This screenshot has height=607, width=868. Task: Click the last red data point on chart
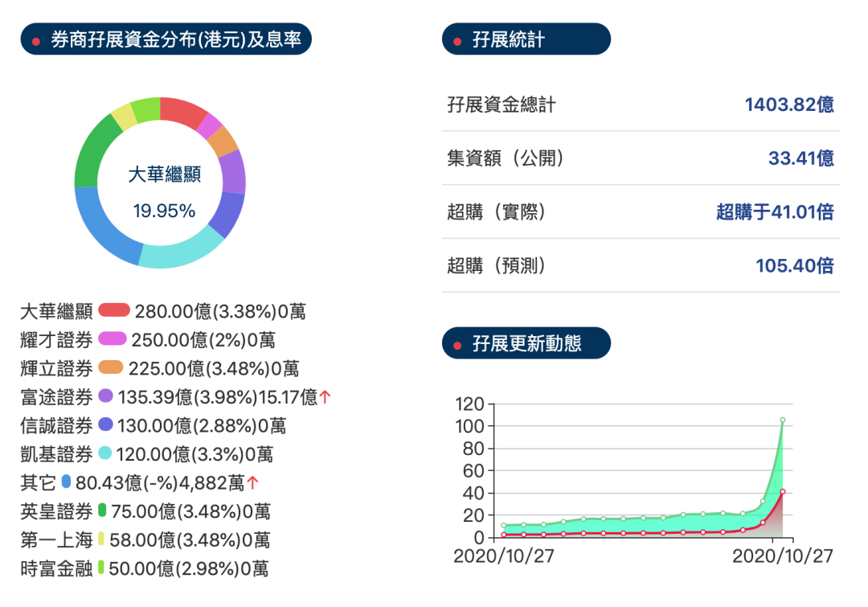coord(782,491)
